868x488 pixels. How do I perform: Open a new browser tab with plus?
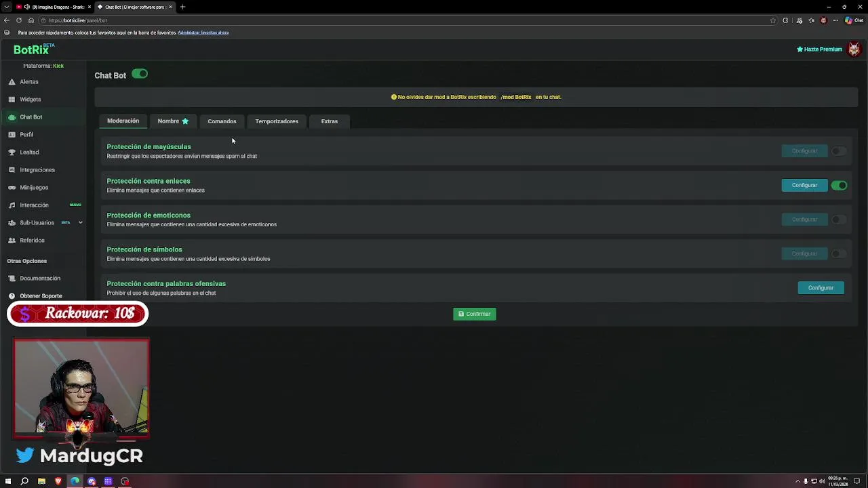point(182,7)
